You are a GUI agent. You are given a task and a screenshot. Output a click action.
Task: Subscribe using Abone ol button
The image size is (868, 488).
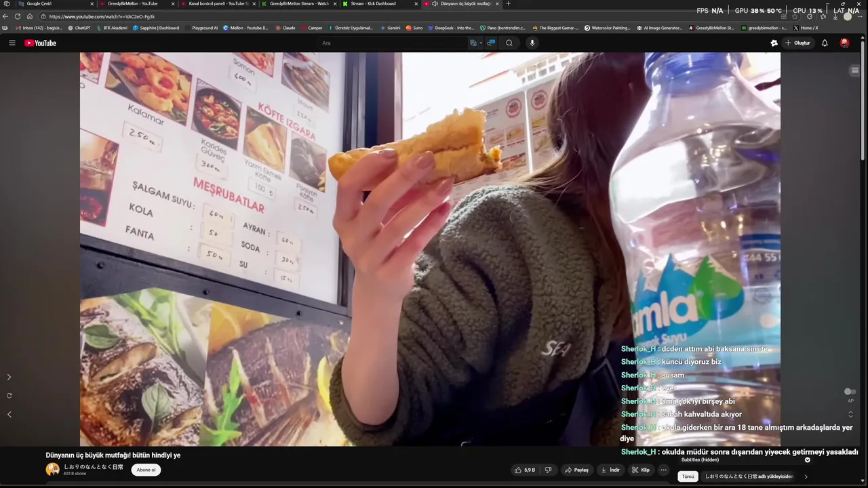(x=146, y=470)
